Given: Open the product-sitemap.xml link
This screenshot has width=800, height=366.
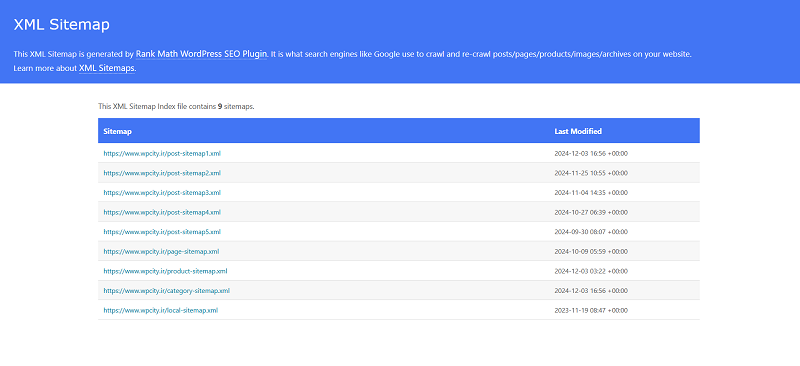Looking at the screenshot, I should [x=165, y=271].
